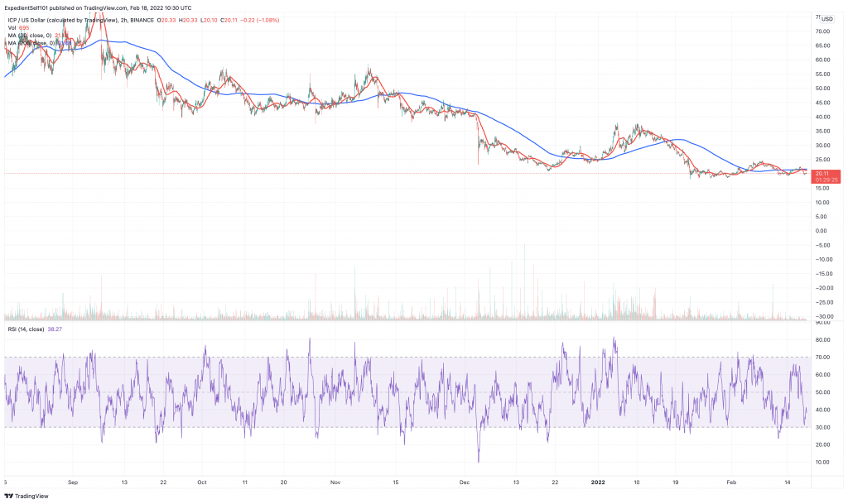The image size is (848, 504).
Task: Click the −25.00 price axis label
Action: coord(824,303)
